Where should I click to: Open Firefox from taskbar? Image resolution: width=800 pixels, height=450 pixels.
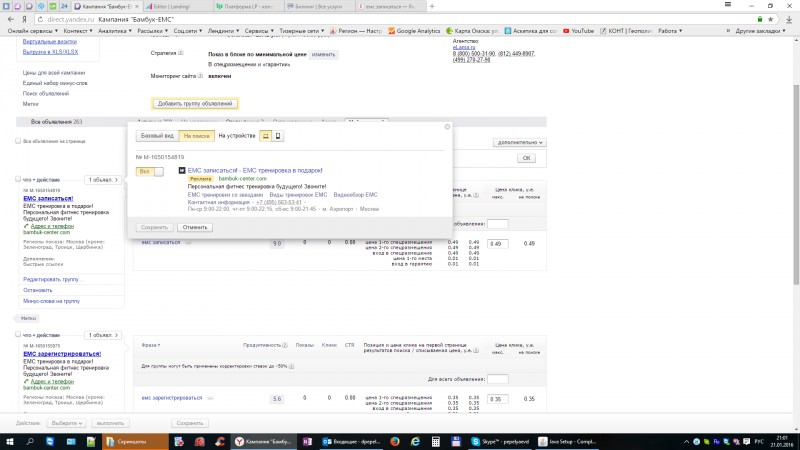point(395,441)
